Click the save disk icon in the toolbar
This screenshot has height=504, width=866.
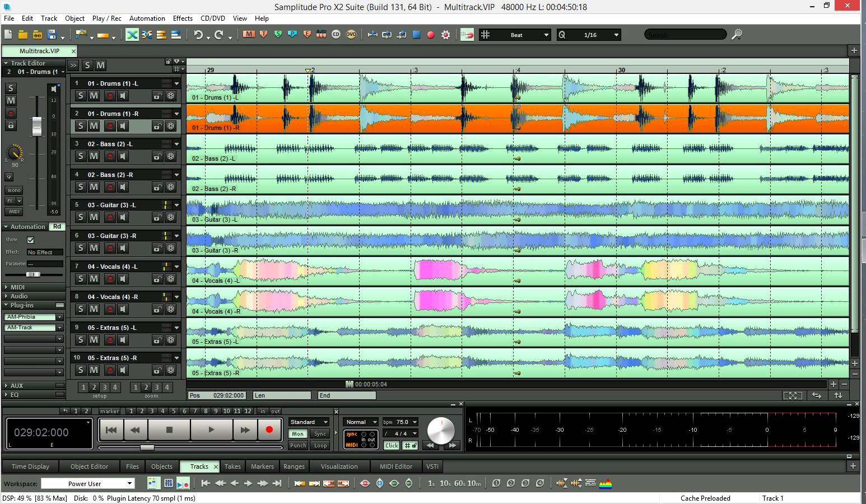53,35
